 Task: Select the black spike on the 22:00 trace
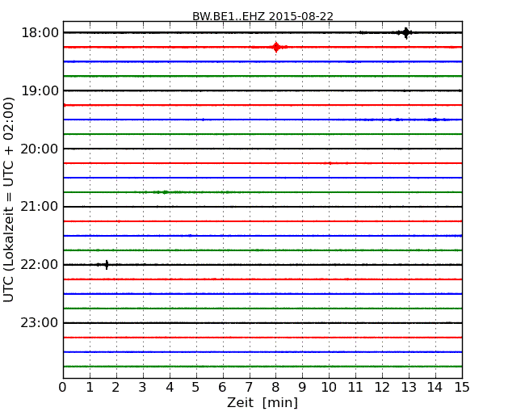click(x=106, y=265)
